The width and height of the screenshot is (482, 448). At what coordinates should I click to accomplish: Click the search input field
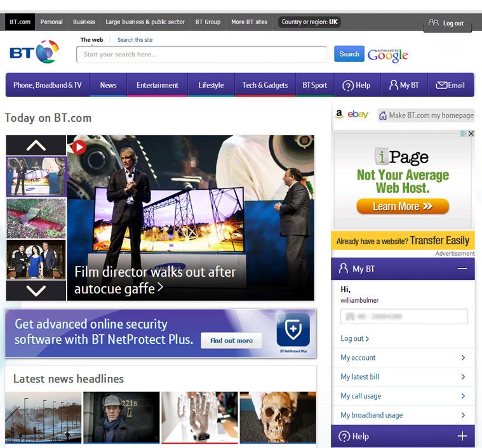pyautogui.click(x=202, y=55)
